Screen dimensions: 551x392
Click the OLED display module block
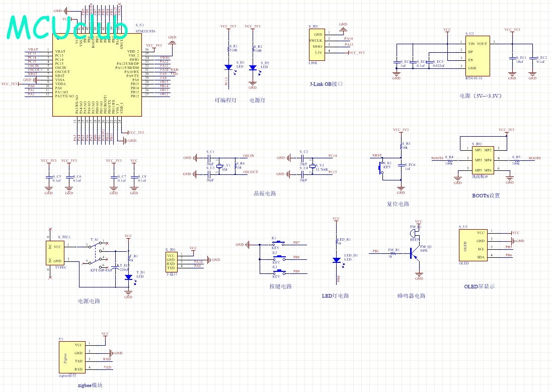[x=473, y=245]
